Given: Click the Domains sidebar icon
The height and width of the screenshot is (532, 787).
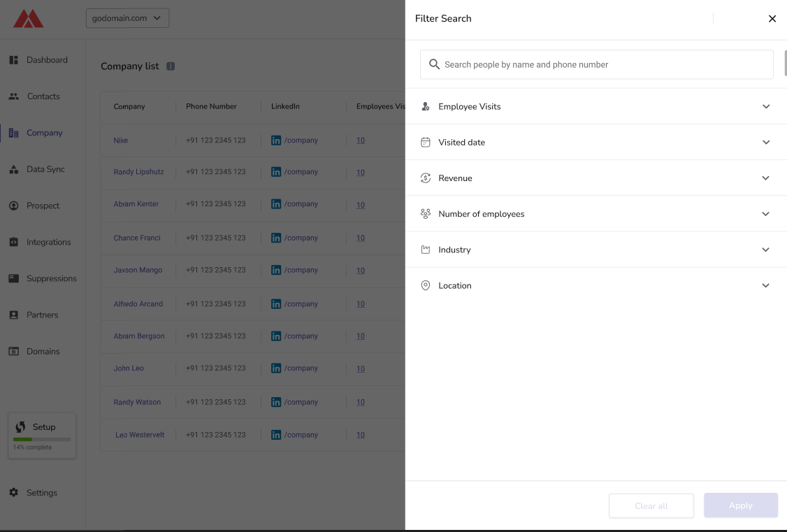Looking at the screenshot, I should (13, 352).
